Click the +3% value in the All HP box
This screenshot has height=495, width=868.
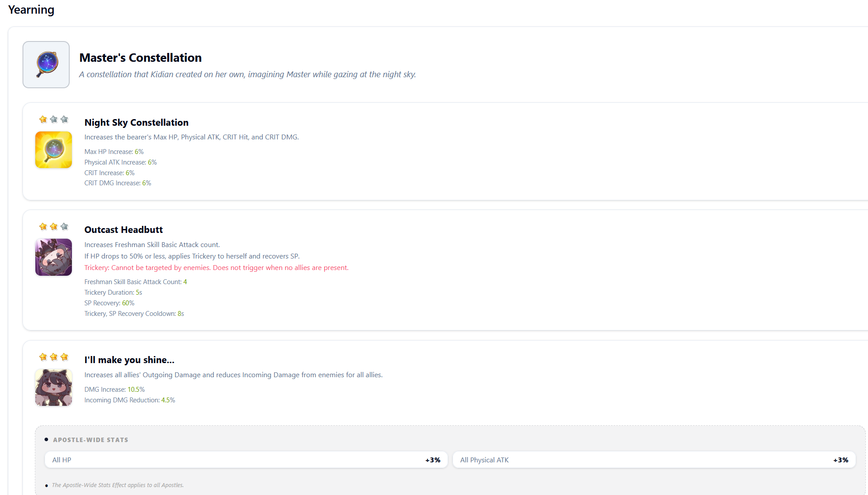point(433,460)
